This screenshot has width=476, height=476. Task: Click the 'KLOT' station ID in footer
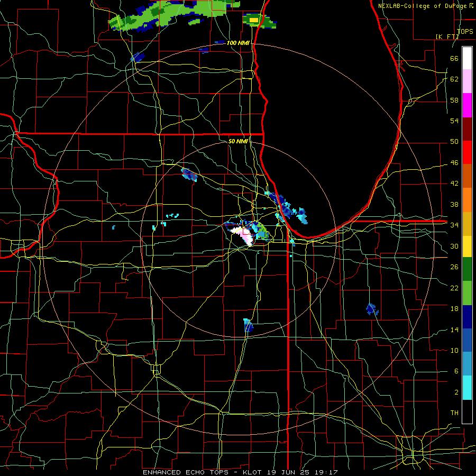(253, 472)
